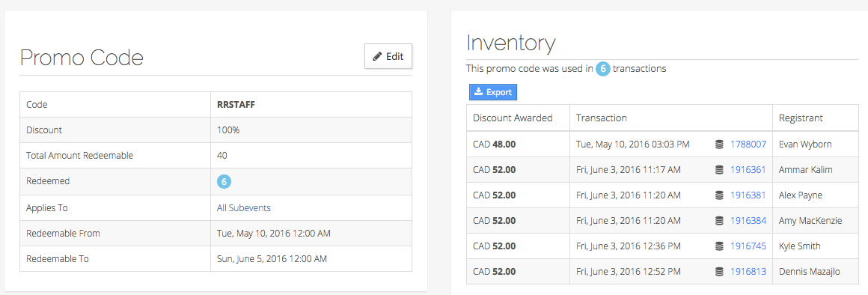The width and height of the screenshot is (868, 295).
Task: Click the Discount Awarded column header
Action: (513, 118)
